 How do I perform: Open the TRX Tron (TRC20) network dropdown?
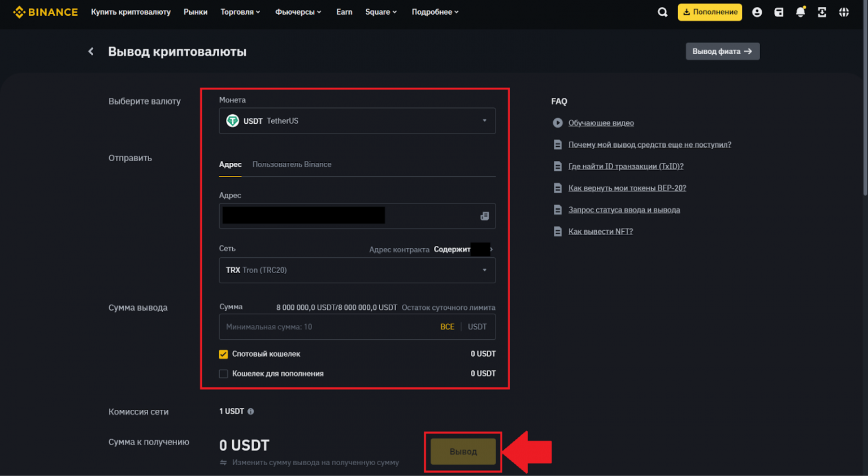coord(357,270)
